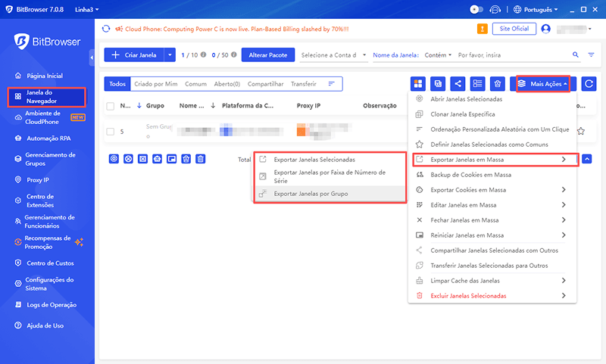The height and width of the screenshot is (364, 606).
Task: Select Backup de Cookies em Massa
Action: 470,175
